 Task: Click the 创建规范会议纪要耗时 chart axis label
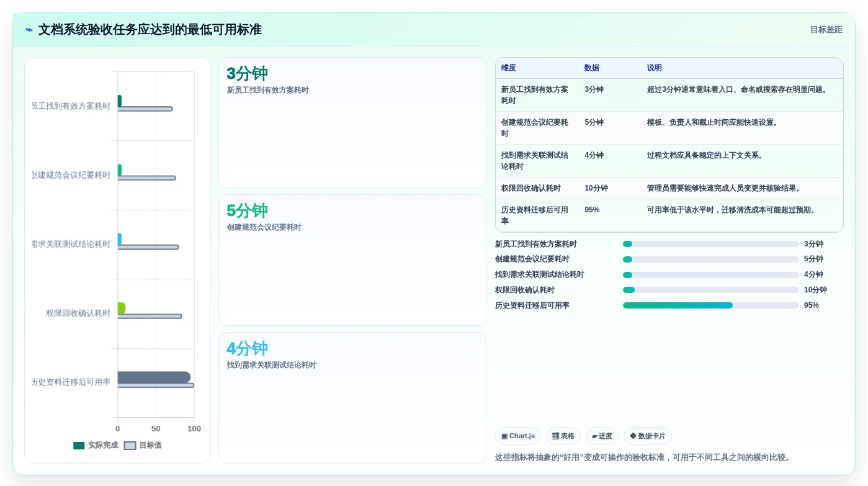[71, 176]
